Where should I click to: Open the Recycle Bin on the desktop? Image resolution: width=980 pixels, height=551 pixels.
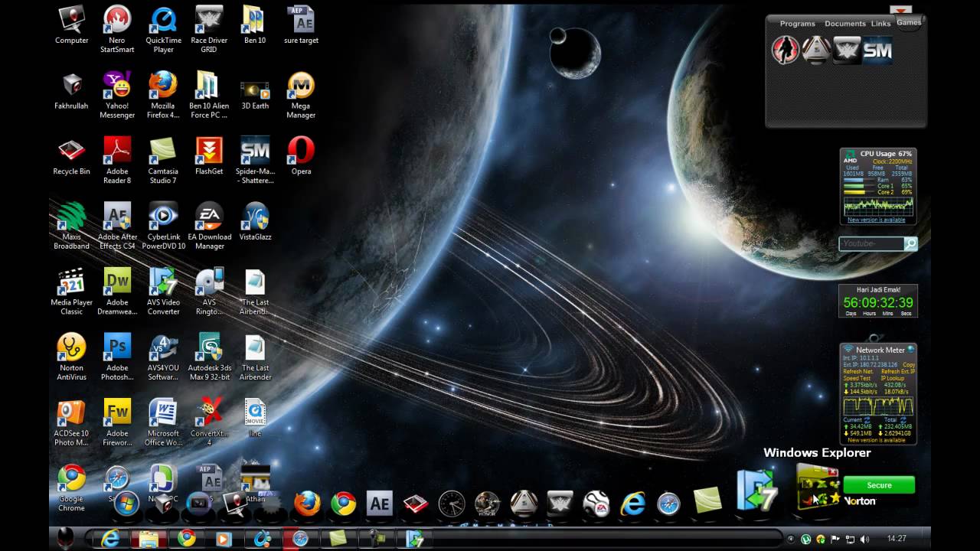click(71, 157)
